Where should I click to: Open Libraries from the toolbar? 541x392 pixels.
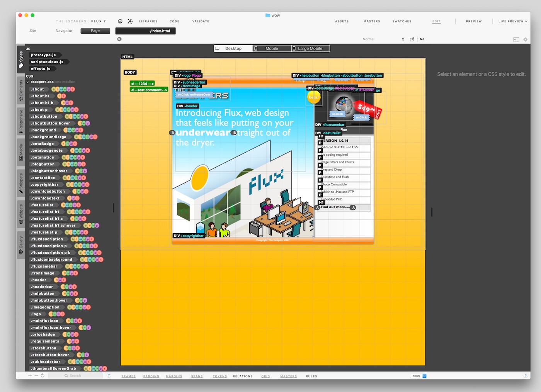[x=148, y=21]
